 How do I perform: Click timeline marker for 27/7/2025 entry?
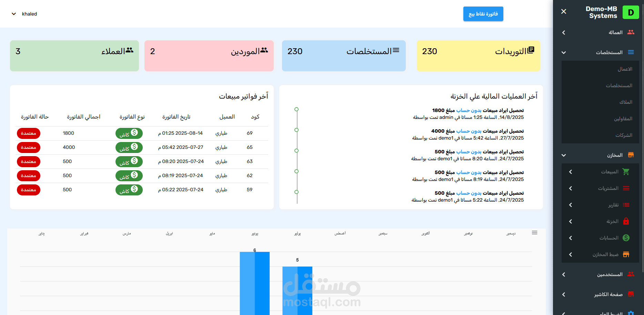296,130
